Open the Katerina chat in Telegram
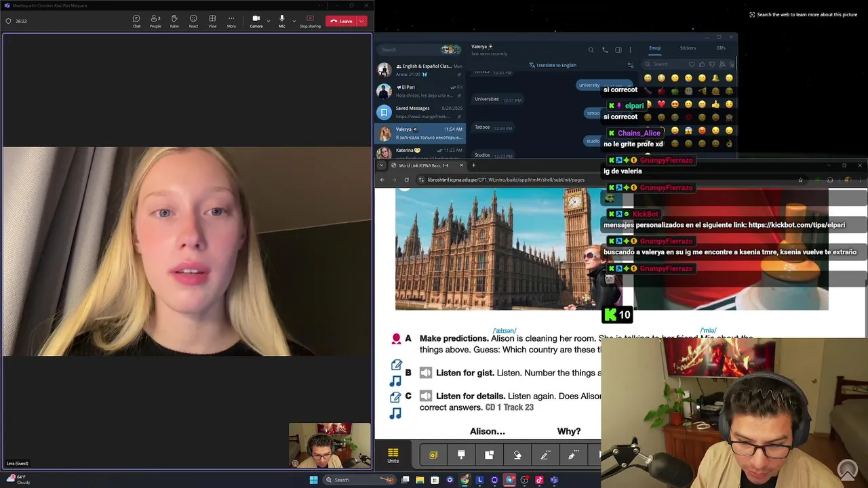 pos(420,152)
